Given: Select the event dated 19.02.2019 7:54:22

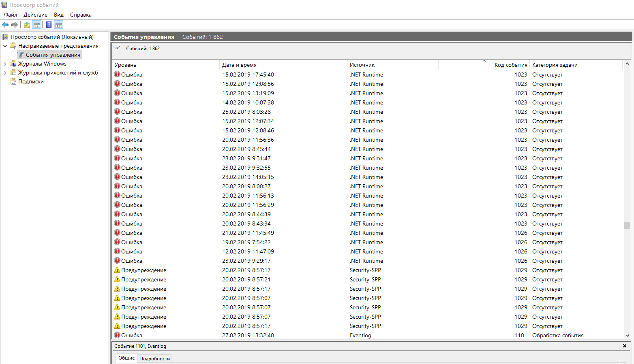Looking at the screenshot, I should [367, 242].
